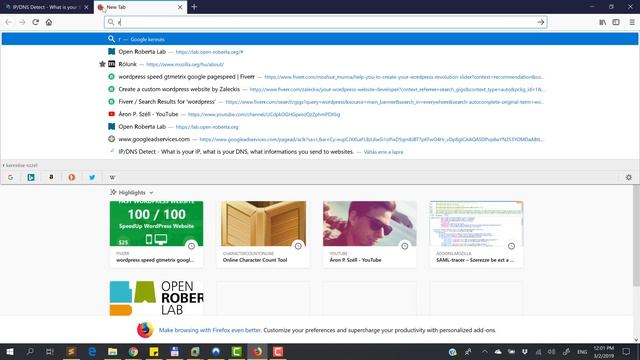Close the New Tab tab

(x=180, y=7)
